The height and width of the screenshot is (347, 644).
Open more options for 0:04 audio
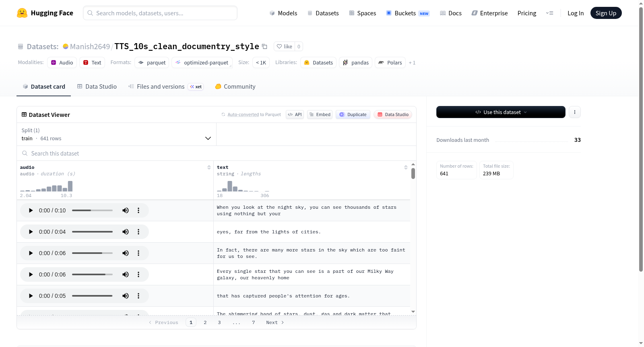click(138, 232)
